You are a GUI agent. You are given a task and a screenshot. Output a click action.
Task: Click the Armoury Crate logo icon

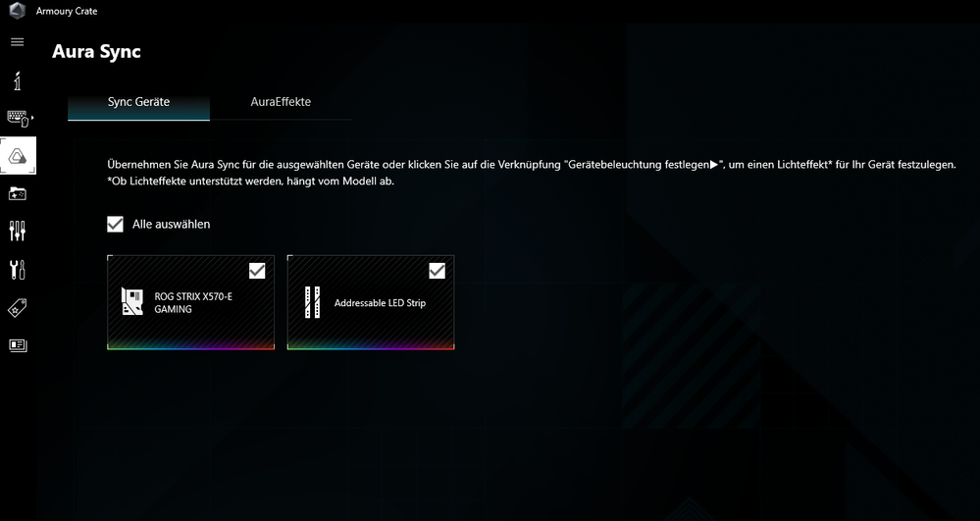coord(17,11)
